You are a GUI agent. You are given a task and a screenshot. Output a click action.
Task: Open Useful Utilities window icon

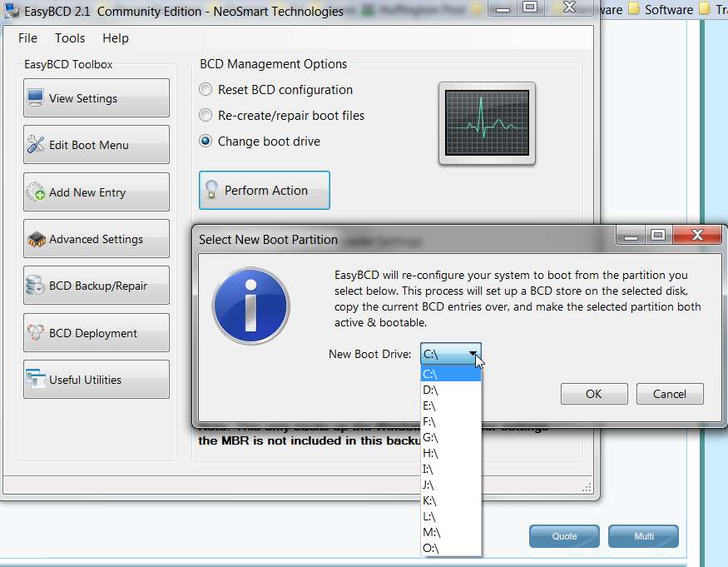[x=35, y=379]
